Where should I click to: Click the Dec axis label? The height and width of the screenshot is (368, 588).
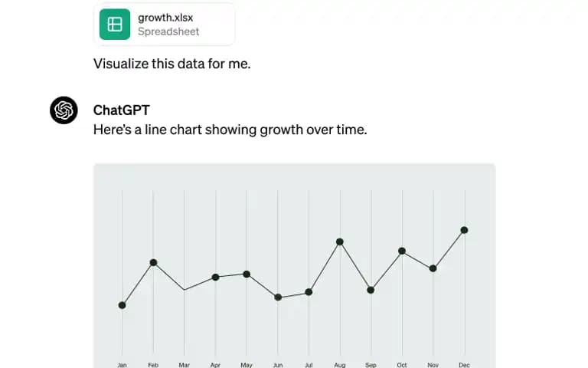(464, 365)
